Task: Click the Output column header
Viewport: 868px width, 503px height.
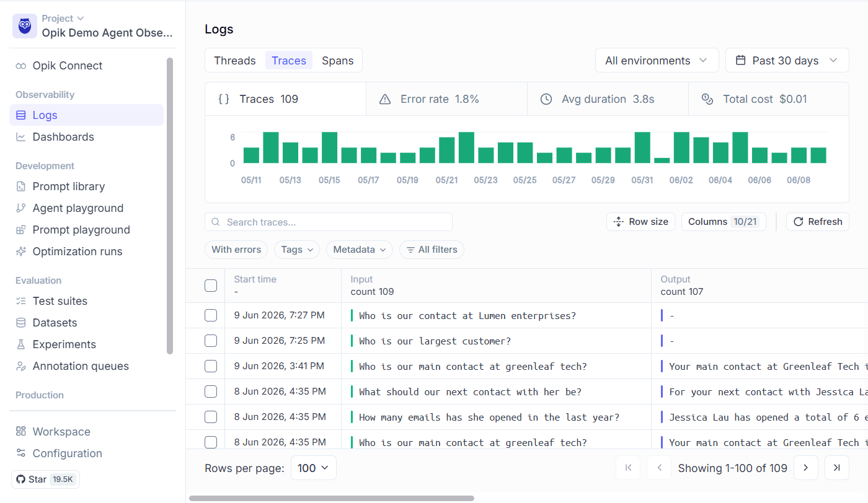Action: (x=759, y=286)
